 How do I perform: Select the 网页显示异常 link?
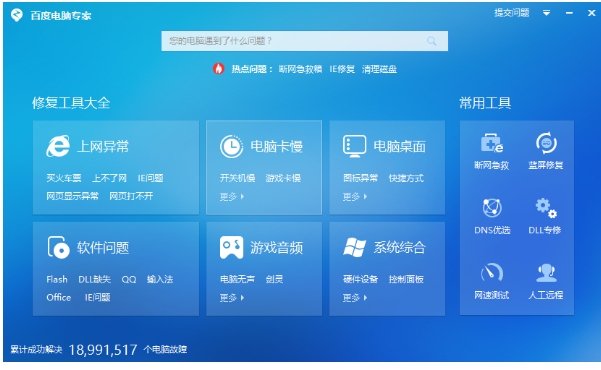tap(72, 196)
